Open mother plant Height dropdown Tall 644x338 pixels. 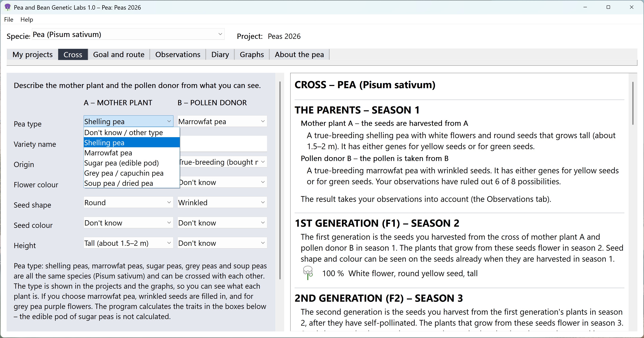pos(128,243)
